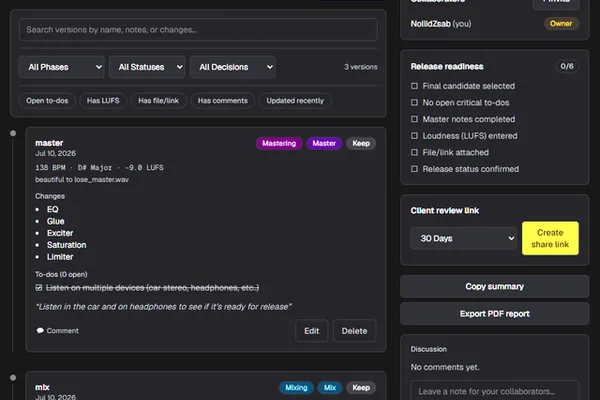This screenshot has height=400, width=600.
Task: Click the 138 BPM · D# Major · -9.0 LUFS line
Action: pos(99,167)
